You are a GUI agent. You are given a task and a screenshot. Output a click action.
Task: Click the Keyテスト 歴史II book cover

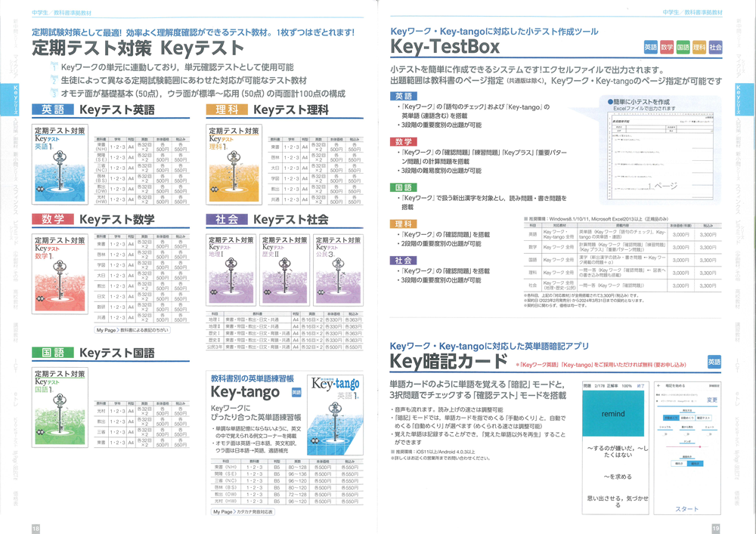(x=284, y=270)
